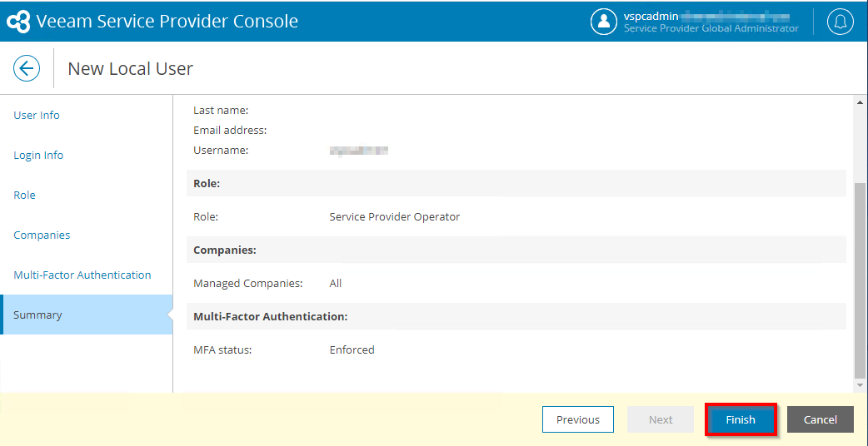Switch to the Companies step
This screenshot has height=446, width=868.
click(x=42, y=235)
